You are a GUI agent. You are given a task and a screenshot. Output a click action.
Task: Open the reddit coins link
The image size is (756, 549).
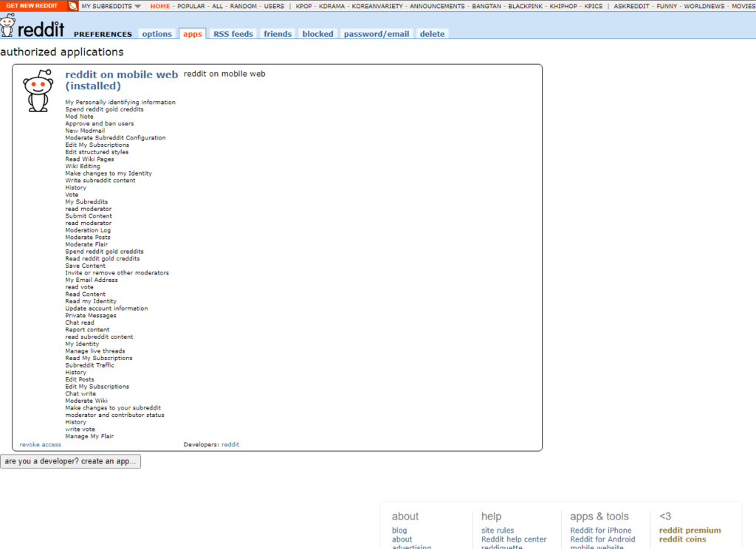pos(683,539)
